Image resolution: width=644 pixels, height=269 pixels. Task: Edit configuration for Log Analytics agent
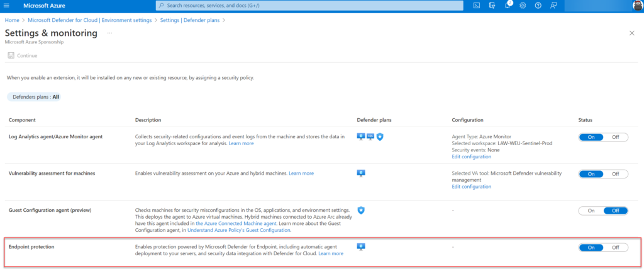tap(472, 156)
